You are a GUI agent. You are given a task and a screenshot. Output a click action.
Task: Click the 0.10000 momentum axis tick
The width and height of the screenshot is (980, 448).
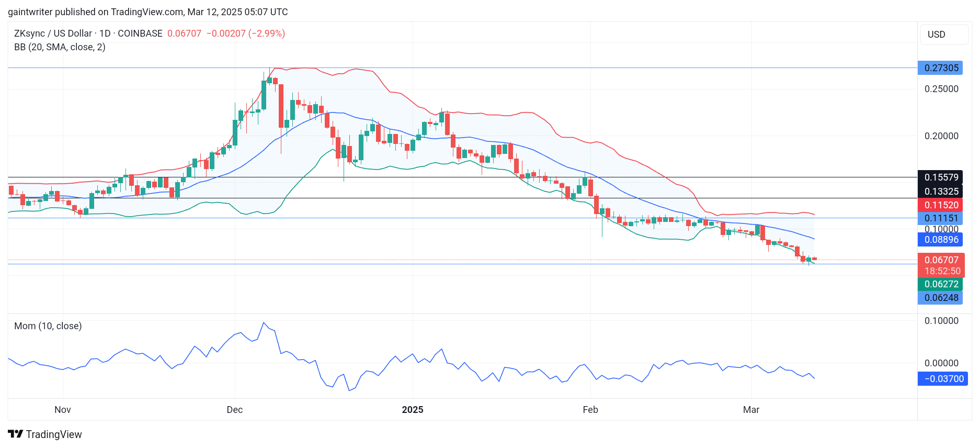point(941,321)
